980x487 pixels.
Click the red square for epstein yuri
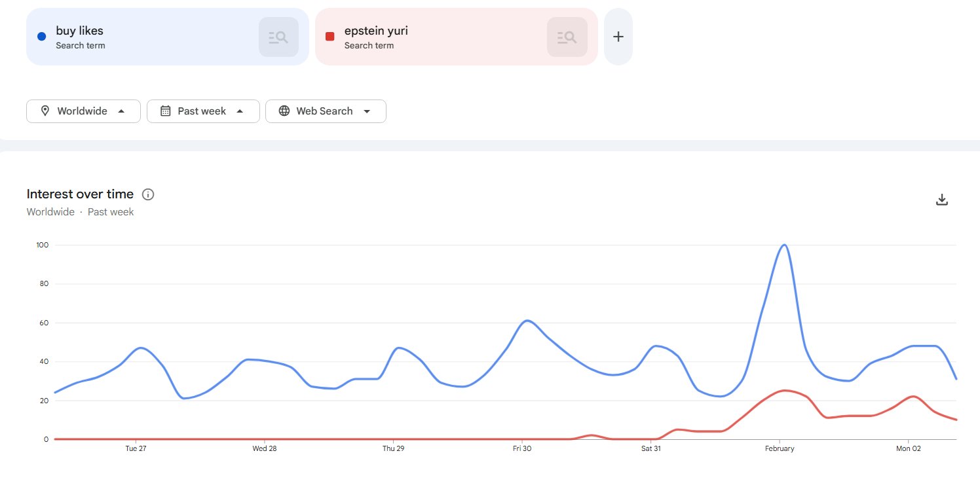(x=330, y=37)
